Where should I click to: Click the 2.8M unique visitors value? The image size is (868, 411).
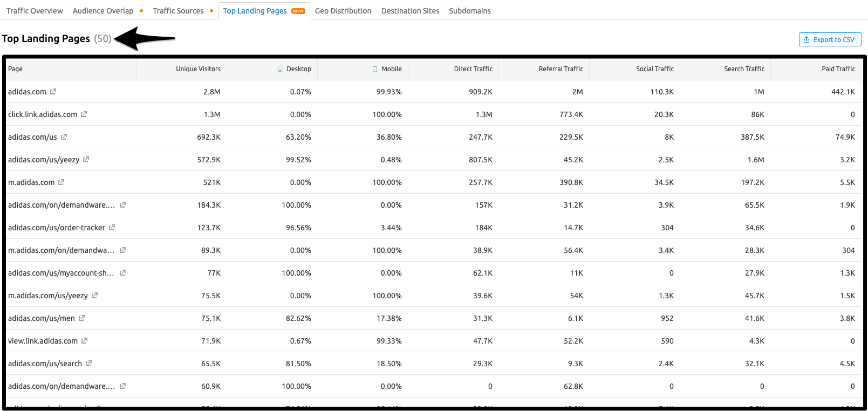point(212,92)
